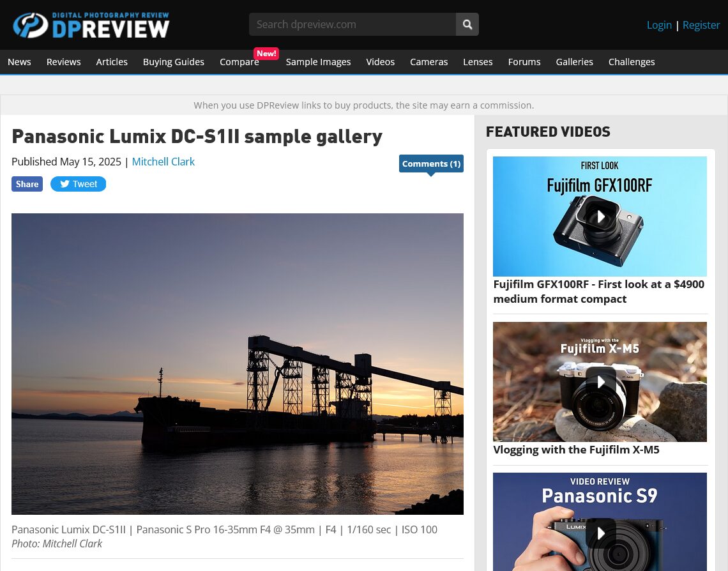Image resolution: width=728 pixels, height=571 pixels.
Task: Navigate to the Forums section
Action: (524, 62)
